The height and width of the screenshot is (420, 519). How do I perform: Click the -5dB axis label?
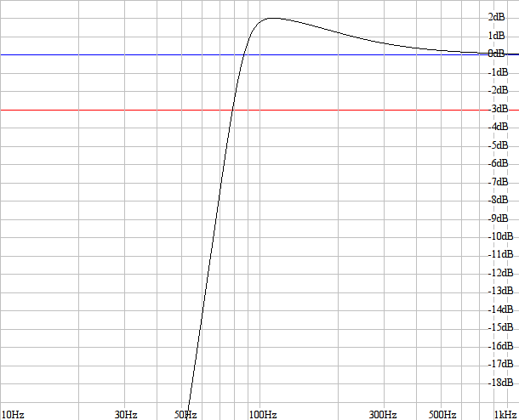point(498,145)
